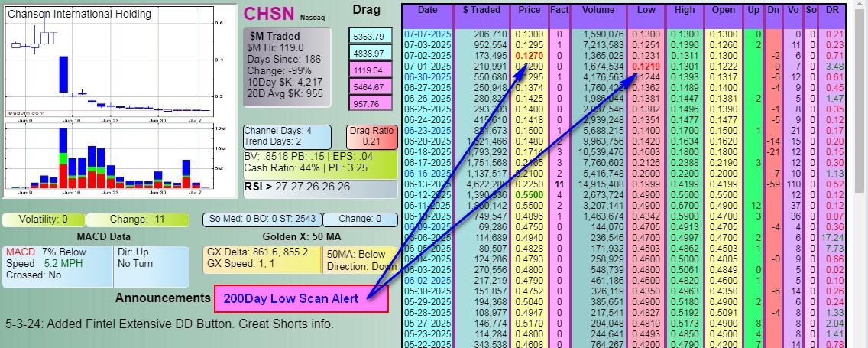Click the RSI values row
Screen dimensions: 868x348
coord(320,188)
